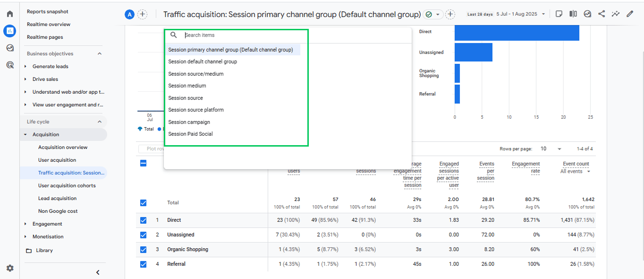Click the Create new note icon
644x279 pixels.
[559, 14]
